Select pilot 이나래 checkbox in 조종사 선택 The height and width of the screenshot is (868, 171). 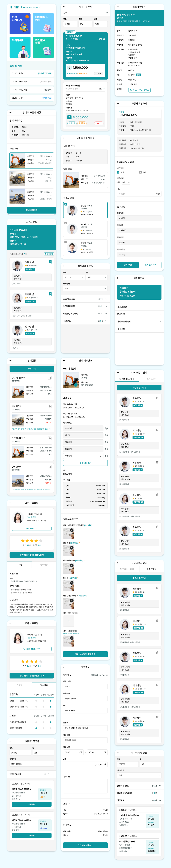(x=66, y=223)
